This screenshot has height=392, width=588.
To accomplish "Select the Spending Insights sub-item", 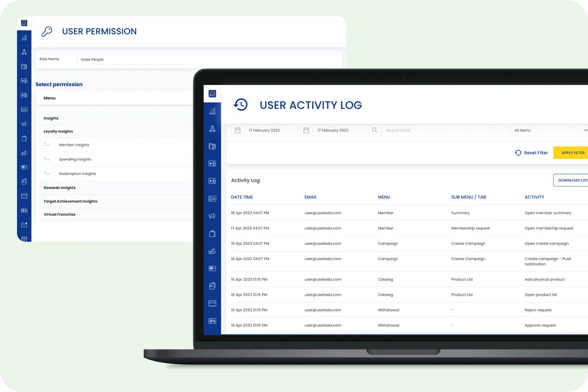I will click(x=75, y=159).
